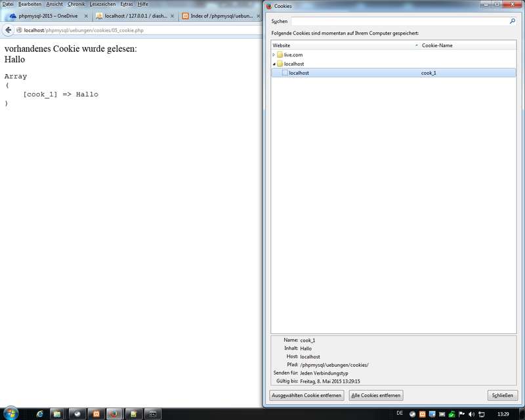The height and width of the screenshot is (420, 525).
Task: Open the Hilfe menu
Action: (143, 4)
